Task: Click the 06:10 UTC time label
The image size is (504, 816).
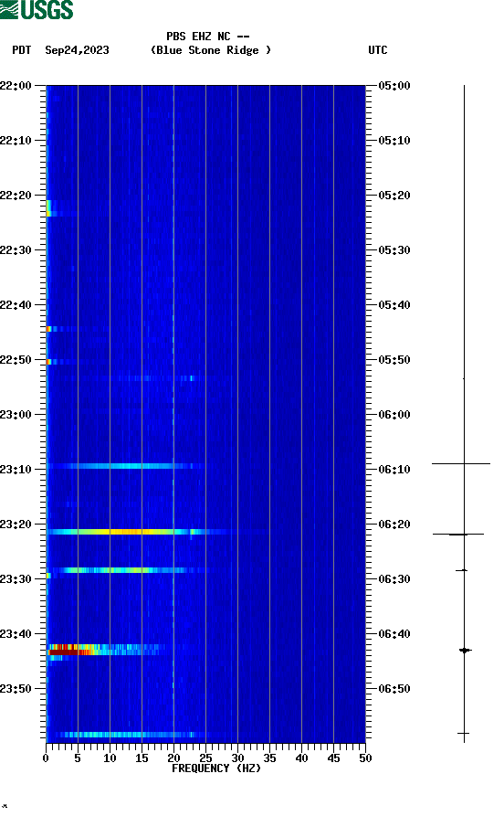Action: (x=394, y=470)
